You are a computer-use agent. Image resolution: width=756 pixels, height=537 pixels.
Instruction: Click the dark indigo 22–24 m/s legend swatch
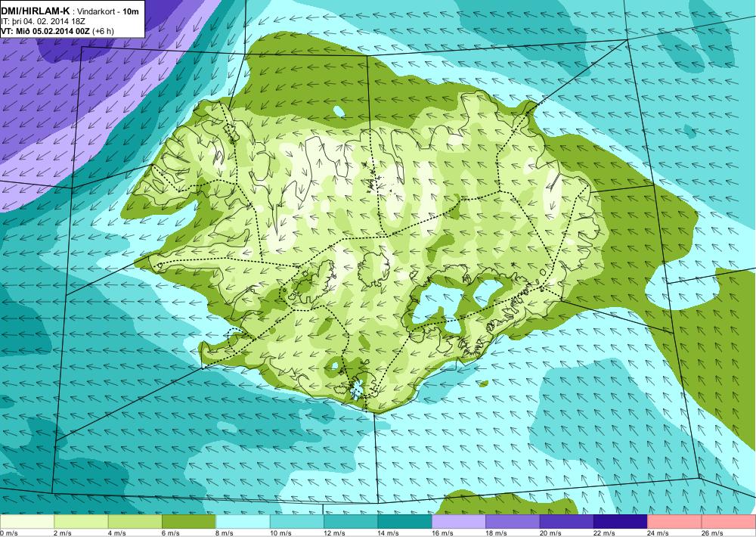[621, 522]
